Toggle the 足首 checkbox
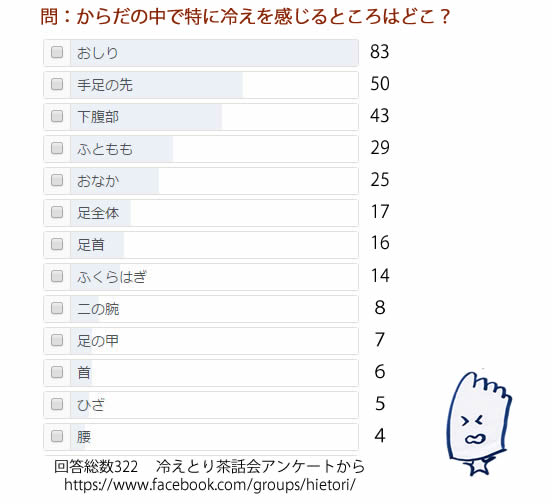This screenshot has height=504, width=552. [57, 244]
